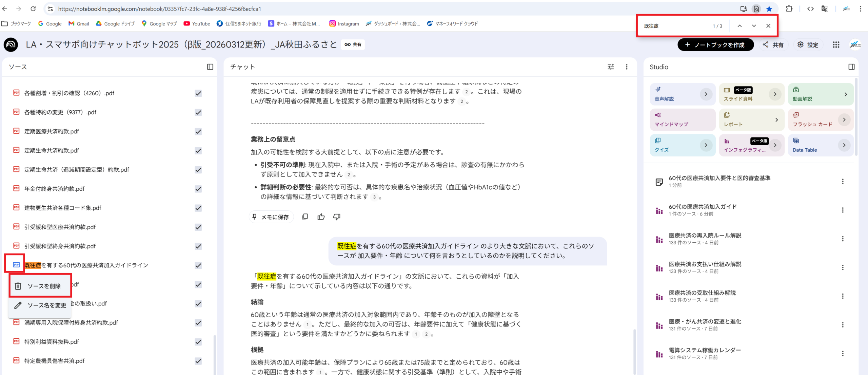Image resolution: width=868 pixels, height=375 pixels.
Task: Open options for 60代の医療共済加入ガイド note
Action: tap(843, 210)
